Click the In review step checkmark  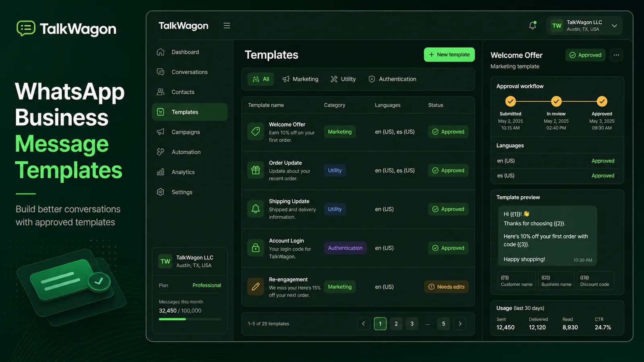(x=556, y=101)
